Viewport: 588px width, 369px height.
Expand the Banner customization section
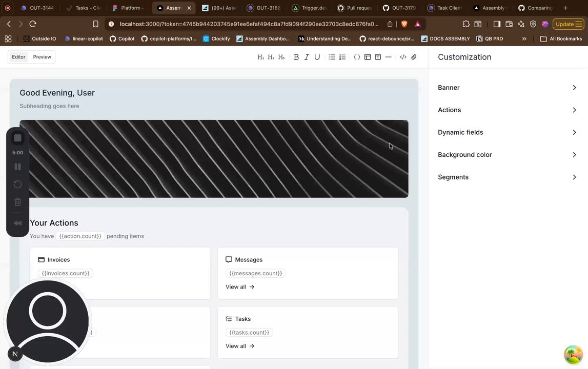[x=508, y=87]
